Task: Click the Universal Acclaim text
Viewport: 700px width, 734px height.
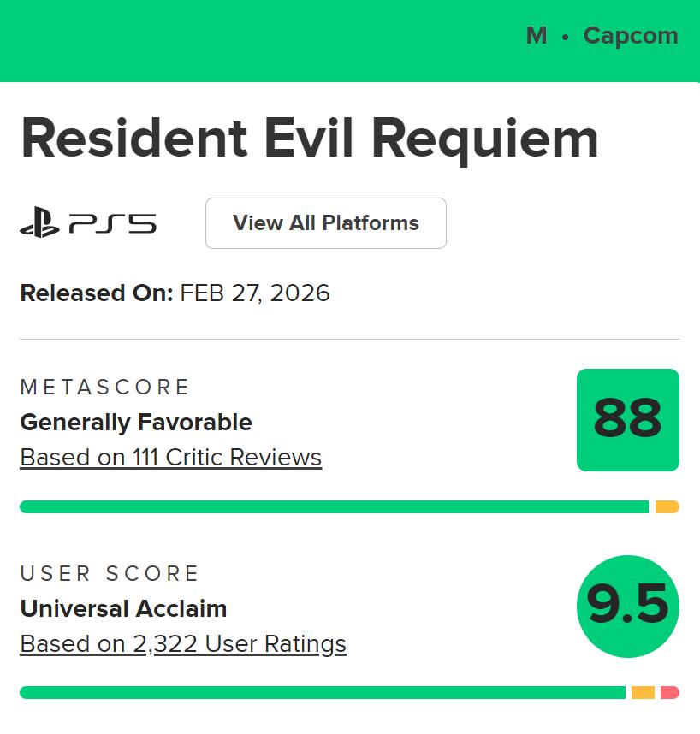Action: pos(123,609)
